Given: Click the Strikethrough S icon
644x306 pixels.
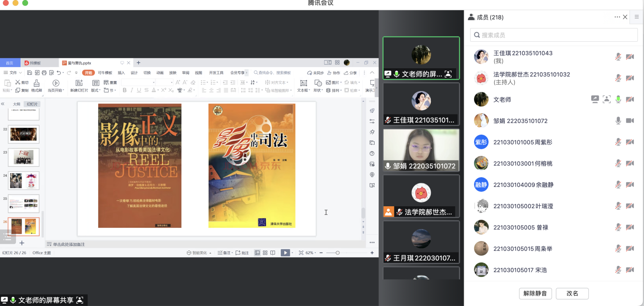Looking at the screenshot, I should 146,90.
